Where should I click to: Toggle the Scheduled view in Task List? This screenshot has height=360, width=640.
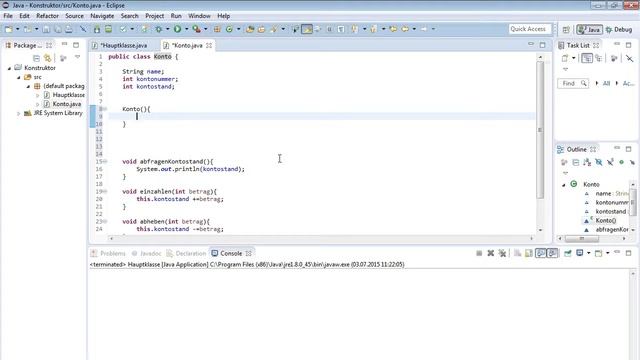598,58
